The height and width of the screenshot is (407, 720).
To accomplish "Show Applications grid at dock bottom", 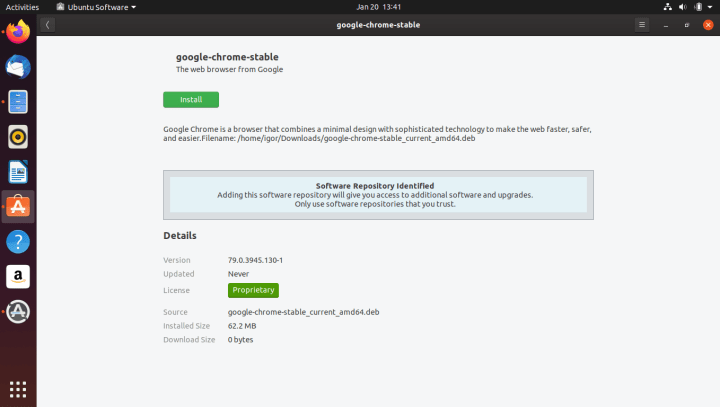I will click(18, 390).
